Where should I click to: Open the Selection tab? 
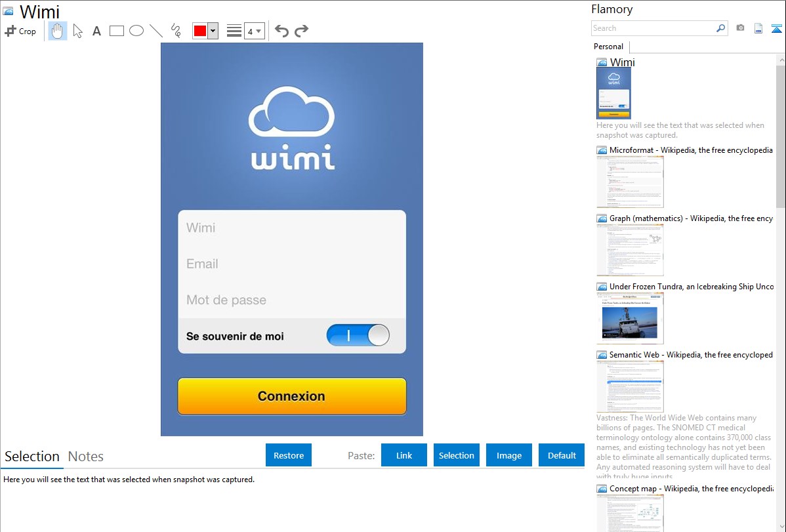coord(32,457)
